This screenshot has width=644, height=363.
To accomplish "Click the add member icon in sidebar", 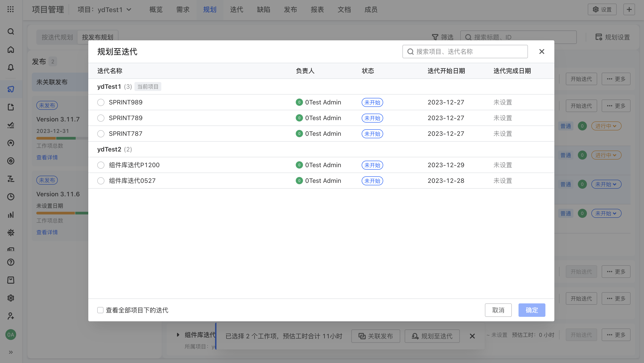I will tap(11, 316).
